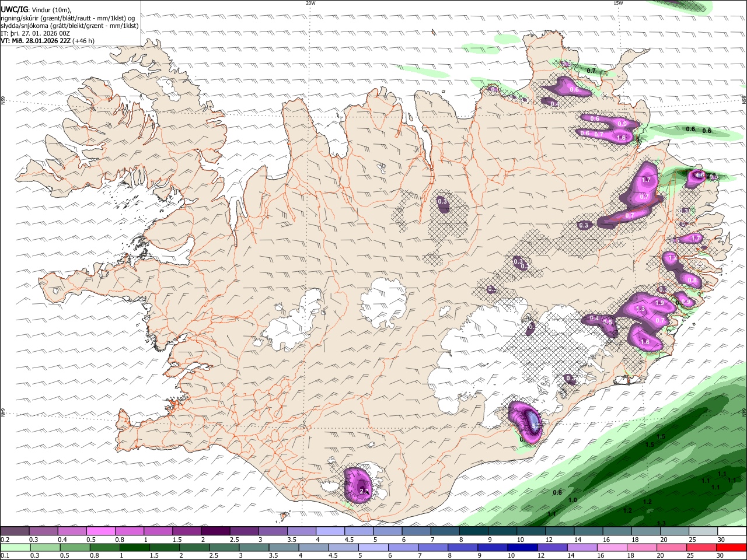Click the '0.1' rain legend tick label
Image resolution: width=747 pixels, height=560 pixels.
(5, 556)
